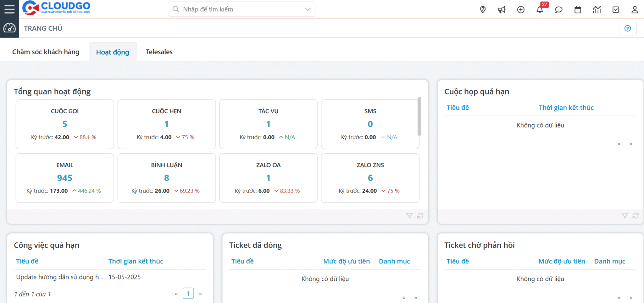Image resolution: width=644 pixels, height=303 pixels.
Task: Click the help question mark button
Action: point(628,28)
